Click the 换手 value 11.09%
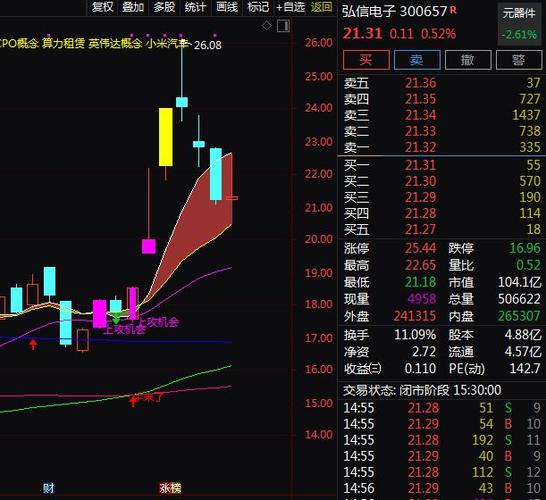Viewport: 546px width, 500px height. (x=415, y=335)
